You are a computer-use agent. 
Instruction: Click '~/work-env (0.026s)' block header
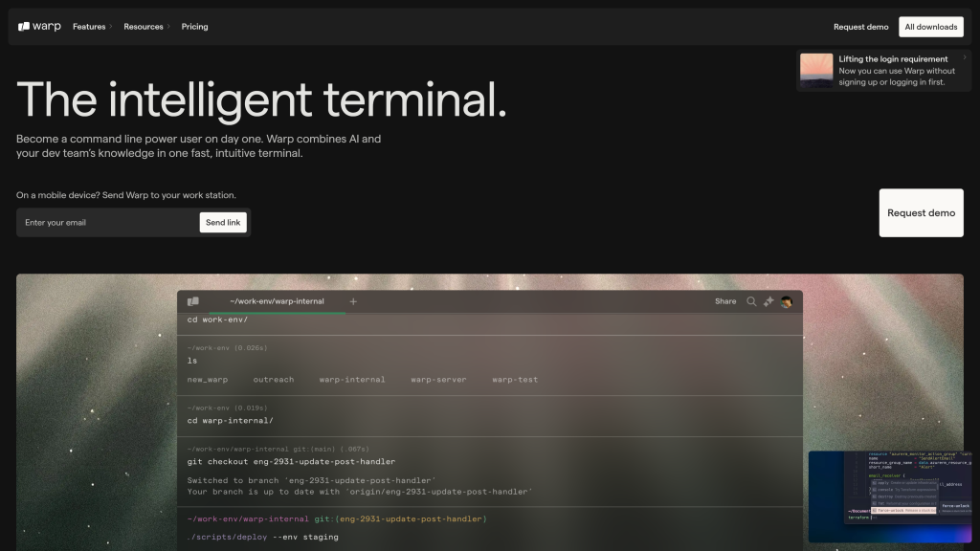point(227,348)
